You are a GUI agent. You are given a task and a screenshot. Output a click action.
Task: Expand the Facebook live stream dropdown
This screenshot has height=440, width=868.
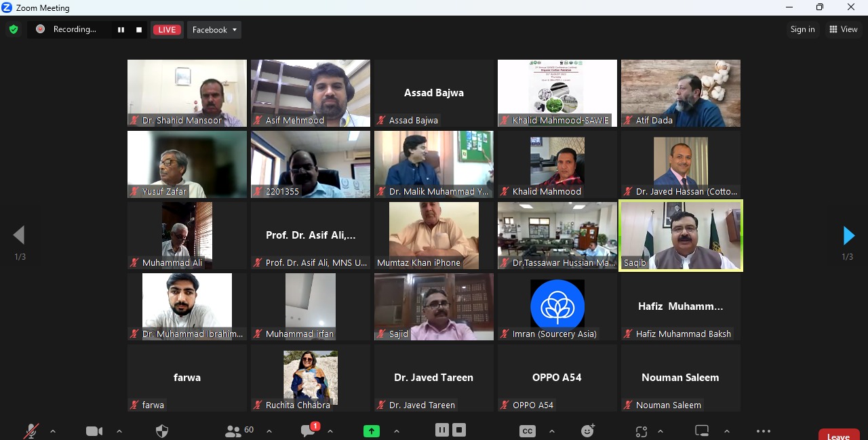214,30
